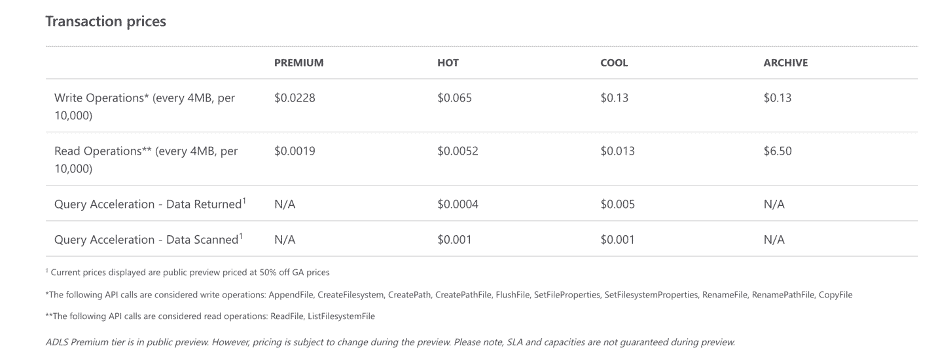Select the $0.065 Hot write price
The width and height of the screenshot is (936, 364).
(x=454, y=98)
